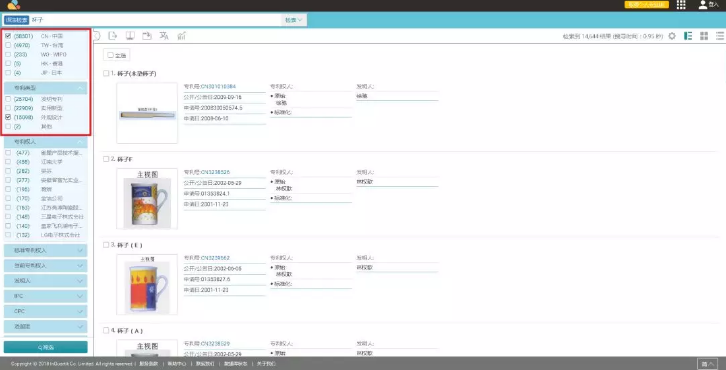Open the results settings gear icon
The image size is (726, 370).
click(672, 36)
